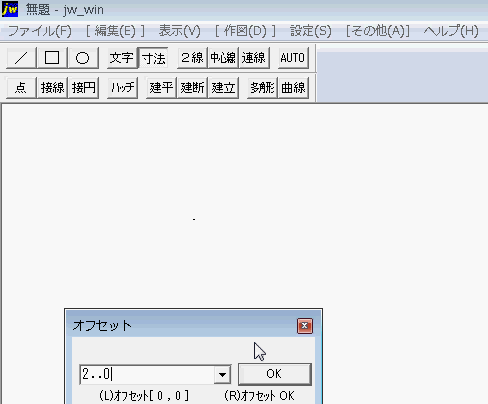Activate the 文字 text tool
The width and height of the screenshot is (488, 404).
click(122, 58)
